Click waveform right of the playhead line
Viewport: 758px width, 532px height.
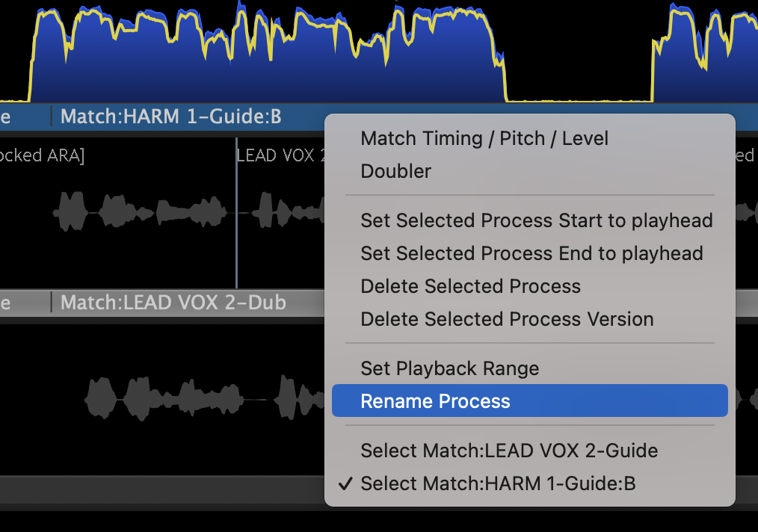tap(284, 212)
